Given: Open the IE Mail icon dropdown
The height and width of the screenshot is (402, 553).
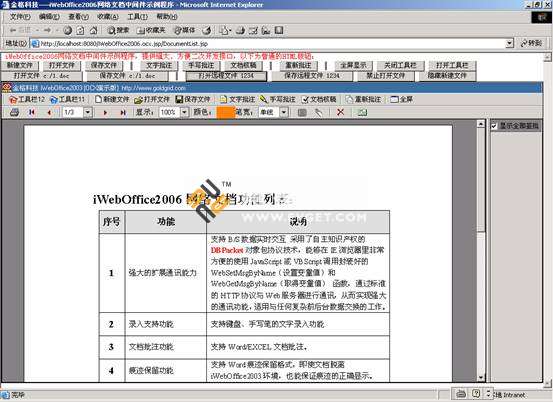Looking at the screenshot, I should 225,30.
